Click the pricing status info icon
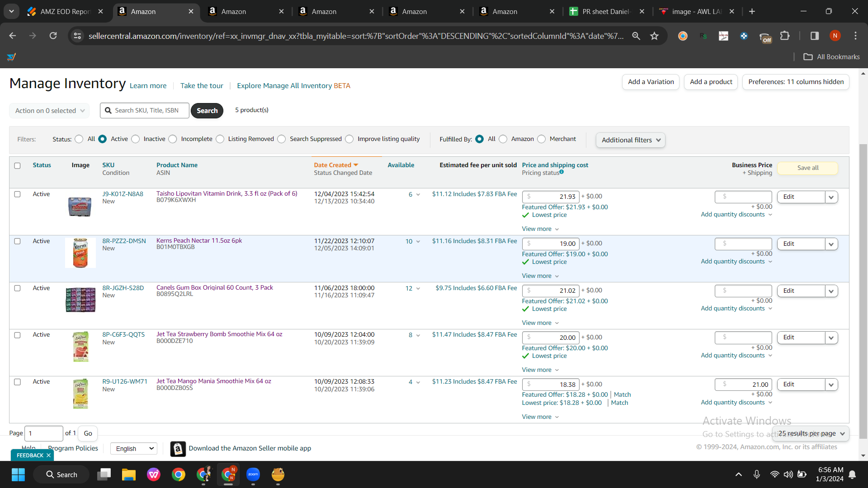Image resolution: width=868 pixels, height=488 pixels. click(x=561, y=172)
